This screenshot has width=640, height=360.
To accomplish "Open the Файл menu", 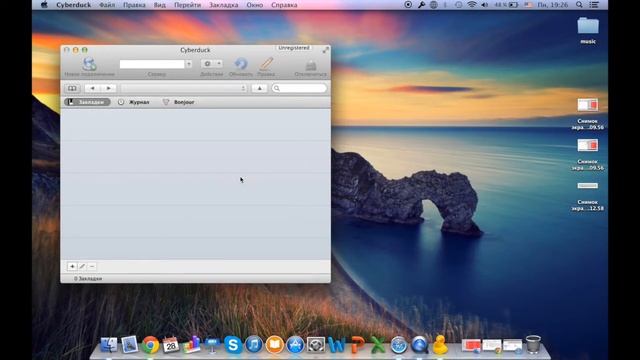I will (x=107, y=5).
